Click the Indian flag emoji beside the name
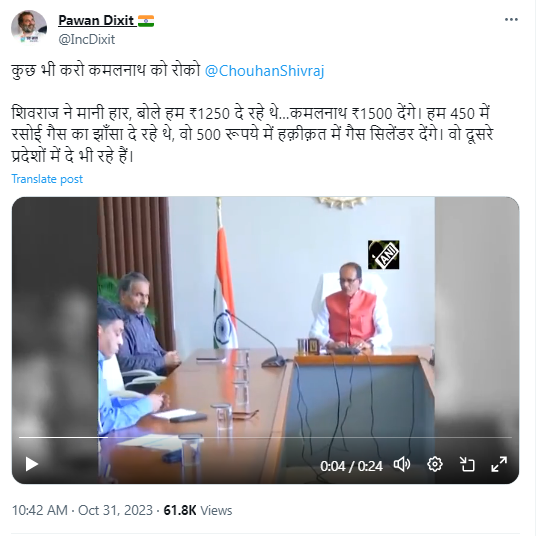The image size is (545, 536). tap(146, 21)
